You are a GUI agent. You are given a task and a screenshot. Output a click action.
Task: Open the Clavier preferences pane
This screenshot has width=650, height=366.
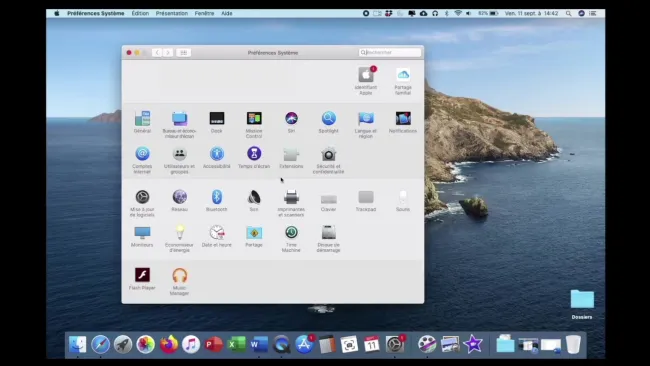click(329, 199)
